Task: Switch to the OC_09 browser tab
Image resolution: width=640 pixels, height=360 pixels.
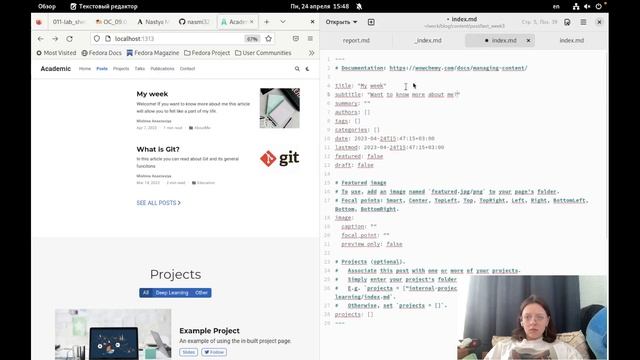Action: tap(111, 22)
